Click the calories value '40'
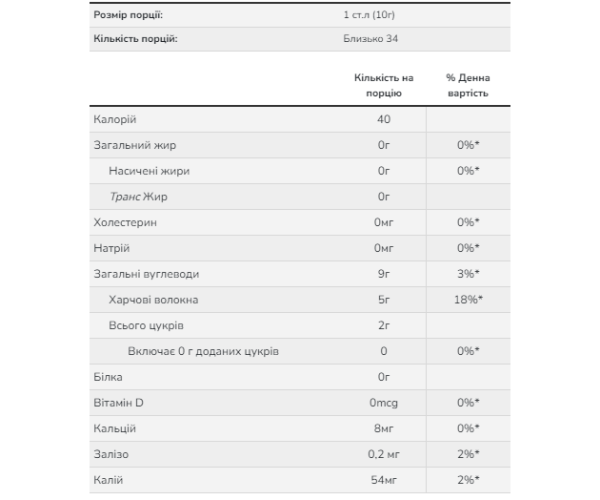 [x=383, y=119]
